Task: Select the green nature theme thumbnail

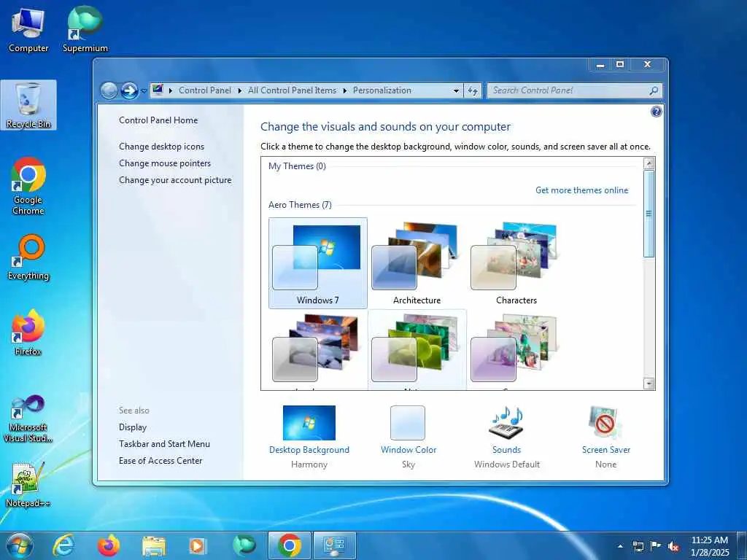Action: tap(417, 350)
